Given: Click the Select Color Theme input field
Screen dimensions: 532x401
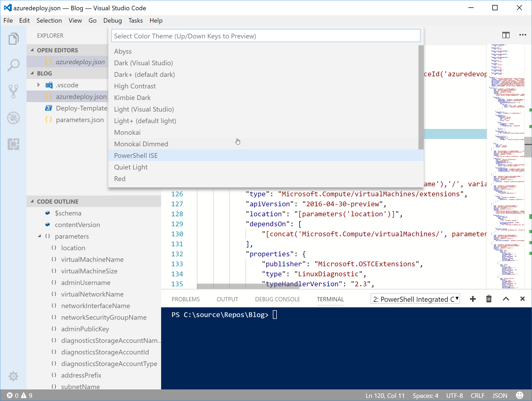Looking at the screenshot, I should tap(266, 36).
